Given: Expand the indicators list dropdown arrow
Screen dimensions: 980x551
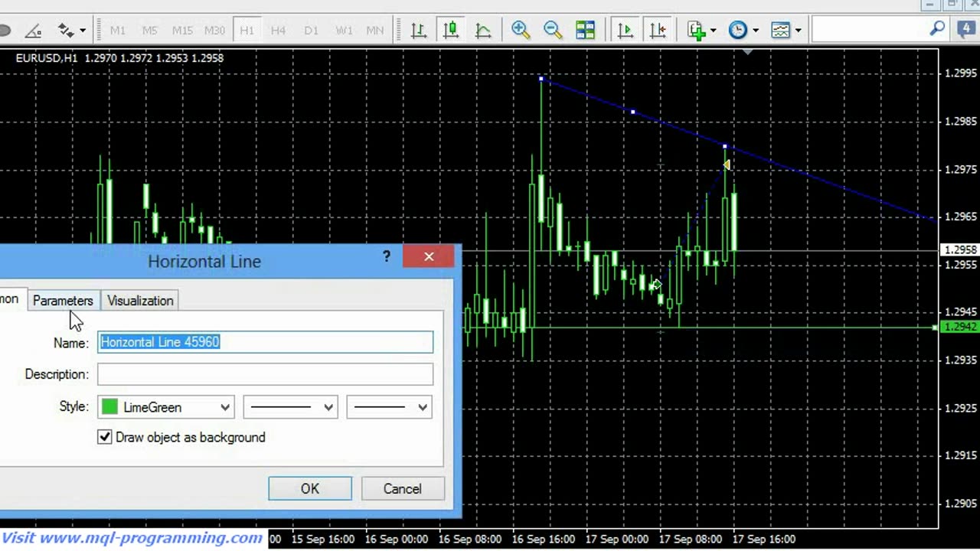Looking at the screenshot, I should (713, 31).
